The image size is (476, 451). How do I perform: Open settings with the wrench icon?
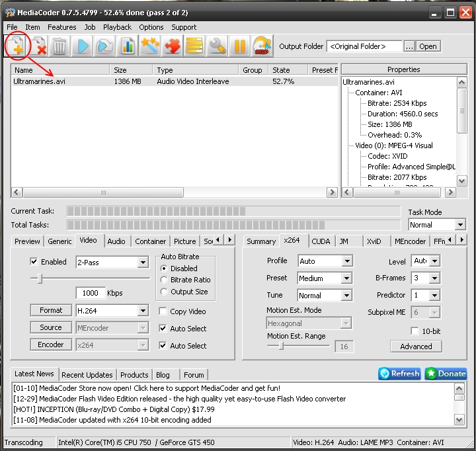[217, 46]
